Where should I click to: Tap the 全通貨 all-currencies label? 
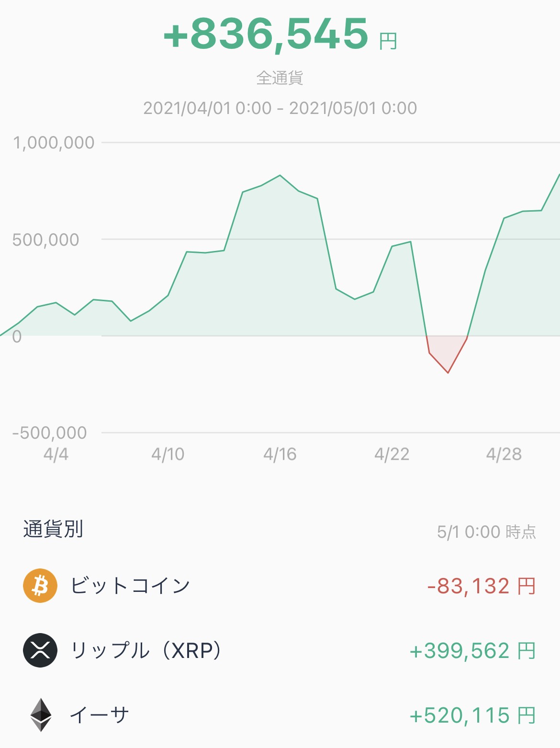coord(280,78)
